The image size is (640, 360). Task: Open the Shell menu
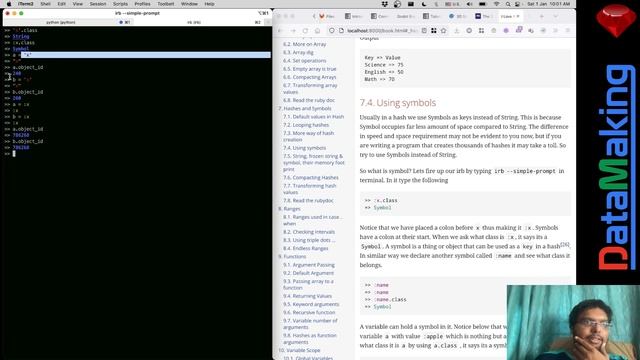click(x=45, y=4)
